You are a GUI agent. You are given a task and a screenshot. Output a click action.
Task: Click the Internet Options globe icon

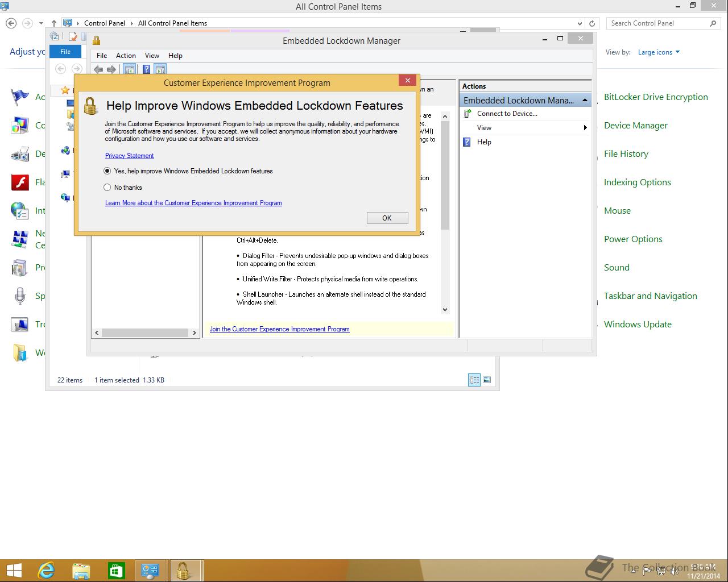20,211
